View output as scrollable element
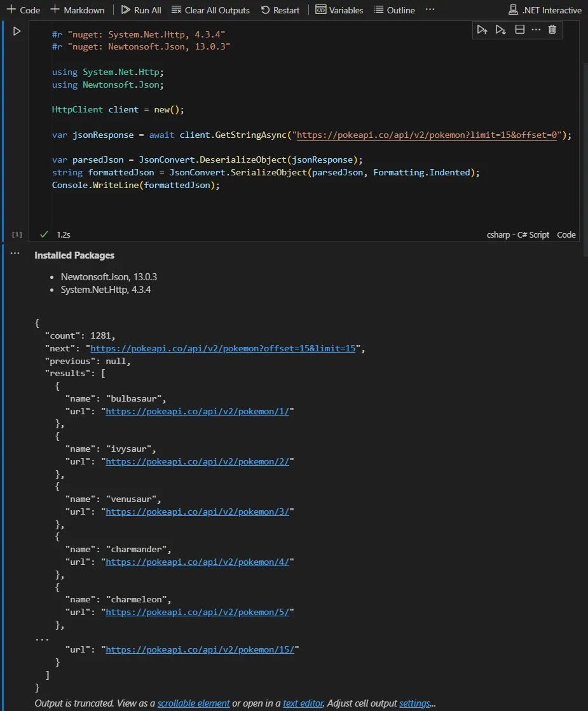 [x=193, y=703]
